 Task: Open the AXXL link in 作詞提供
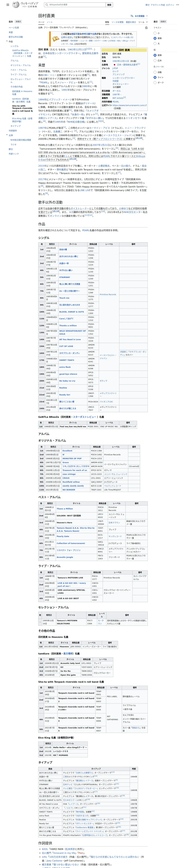[x=45, y=849]
